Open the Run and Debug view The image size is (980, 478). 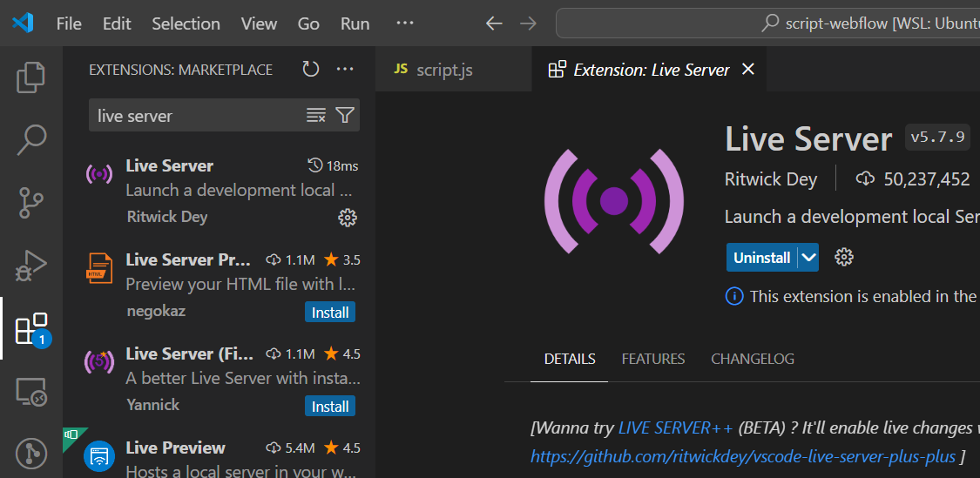tap(30, 266)
